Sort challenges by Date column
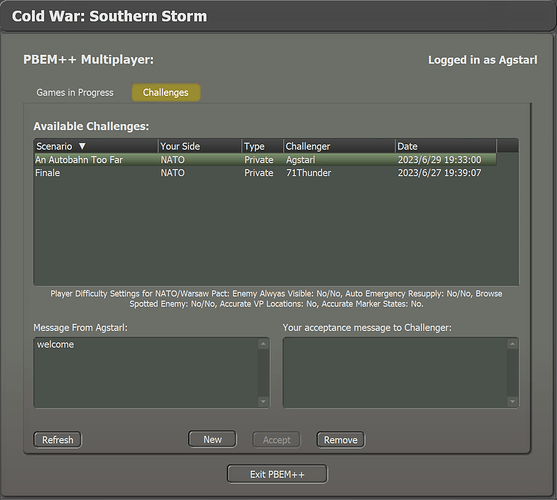Image resolution: width=557 pixels, height=500 pixels. point(445,146)
